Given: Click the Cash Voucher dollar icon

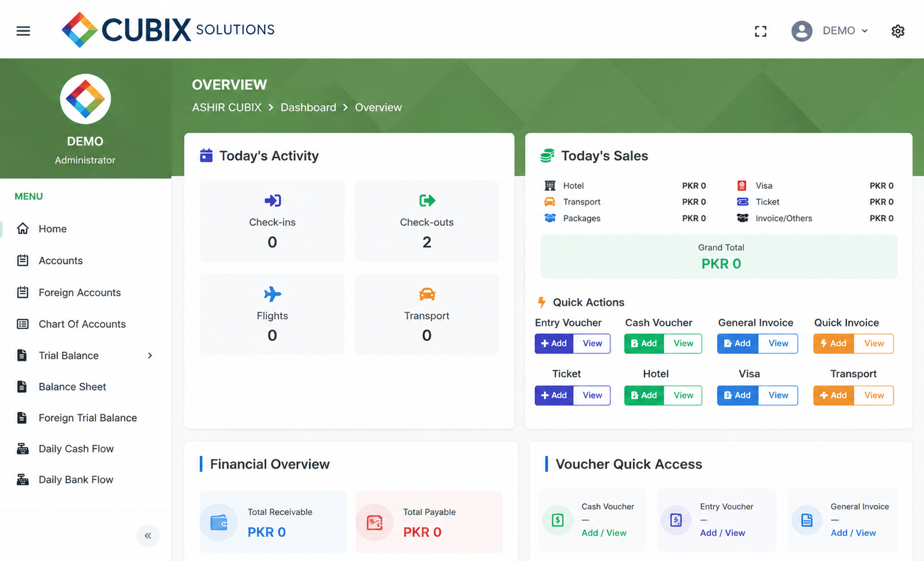Looking at the screenshot, I should 558,520.
